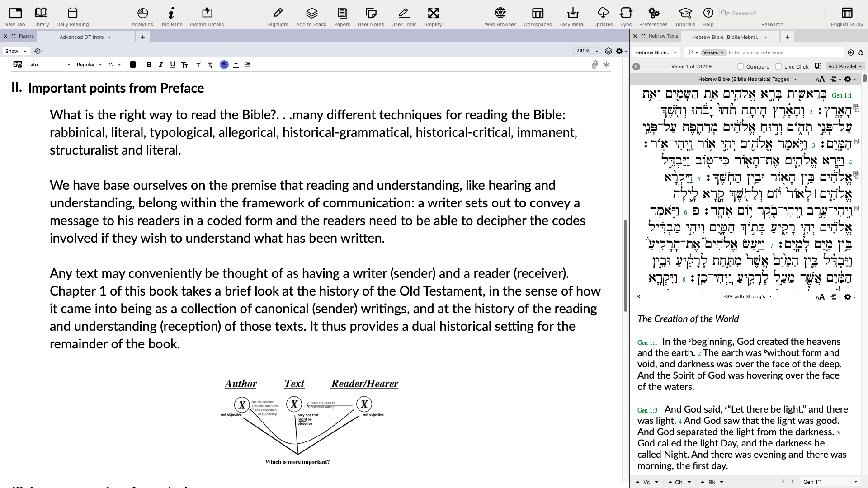Viewport: 868px width, 488px height.
Task: Click the black text color swatch
Action: 133,65
